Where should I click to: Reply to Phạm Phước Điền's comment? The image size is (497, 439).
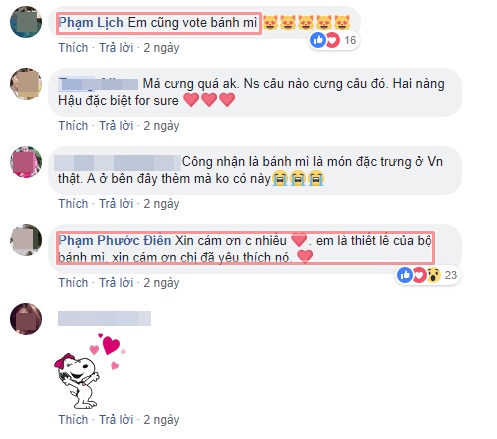coord(116,283)
